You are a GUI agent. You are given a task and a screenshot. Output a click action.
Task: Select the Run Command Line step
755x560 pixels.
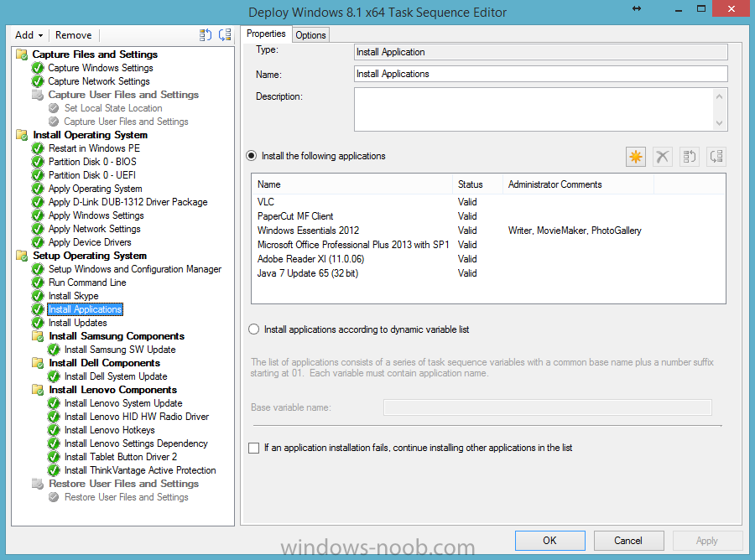point(87,283)
